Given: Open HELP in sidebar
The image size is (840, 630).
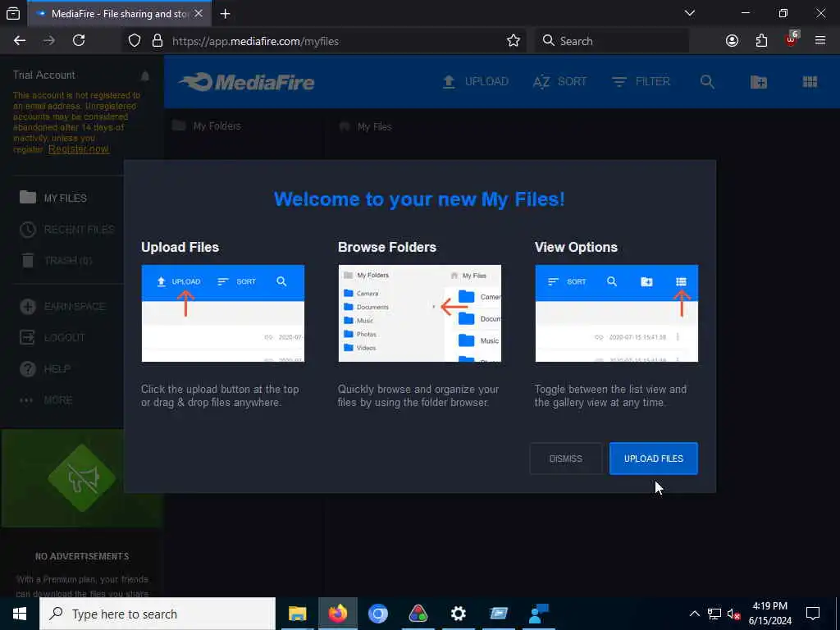Looking at the screenshot, I should [x=44, y=369].
